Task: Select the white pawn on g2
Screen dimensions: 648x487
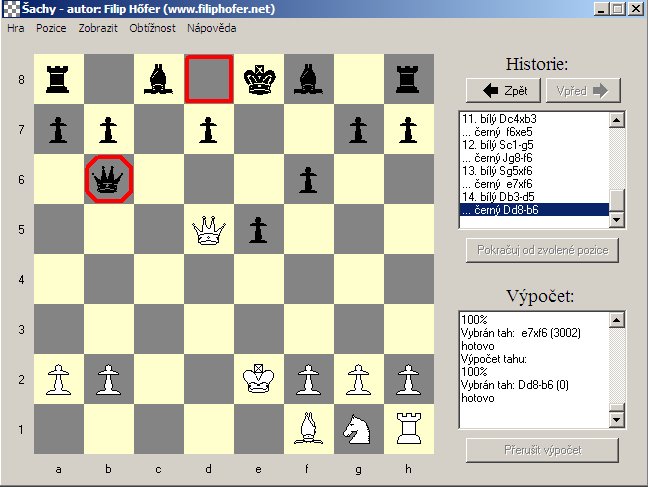Action: click(358, 380)
